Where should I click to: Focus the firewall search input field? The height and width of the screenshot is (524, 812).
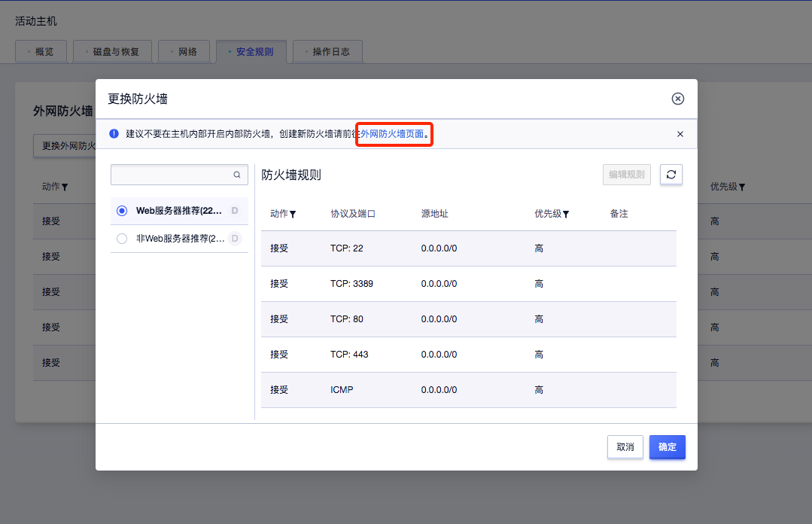[179, 175]
